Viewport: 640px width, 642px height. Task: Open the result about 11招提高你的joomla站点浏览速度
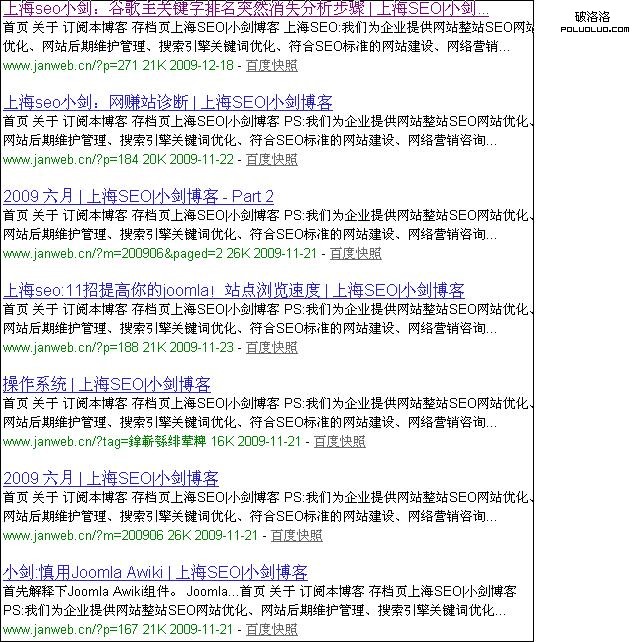pyautogui.click(x=233, y=290)
